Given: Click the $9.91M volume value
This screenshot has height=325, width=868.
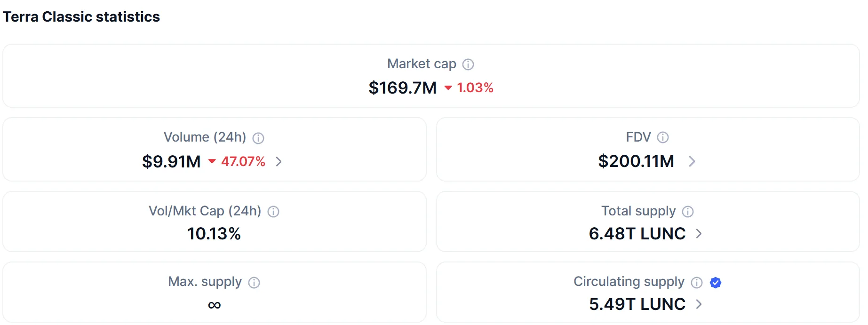Looking at the screenshot, I should coord(171,162).
